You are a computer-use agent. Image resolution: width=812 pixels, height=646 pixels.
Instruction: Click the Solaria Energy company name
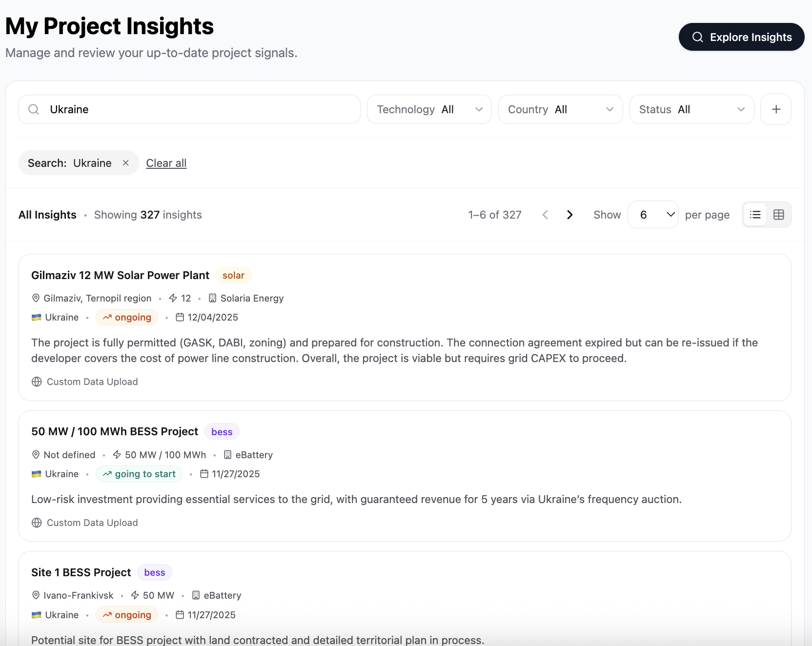(252, 298)
